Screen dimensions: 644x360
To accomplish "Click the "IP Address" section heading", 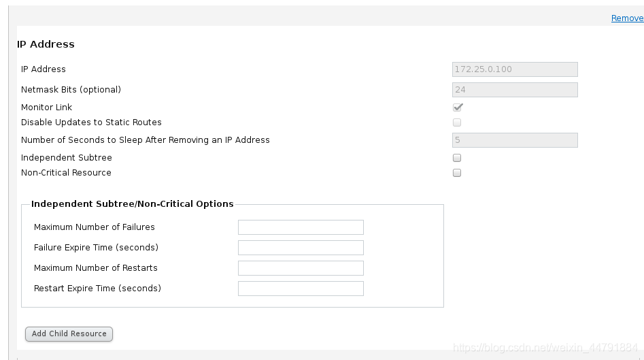I will point(46,44).
